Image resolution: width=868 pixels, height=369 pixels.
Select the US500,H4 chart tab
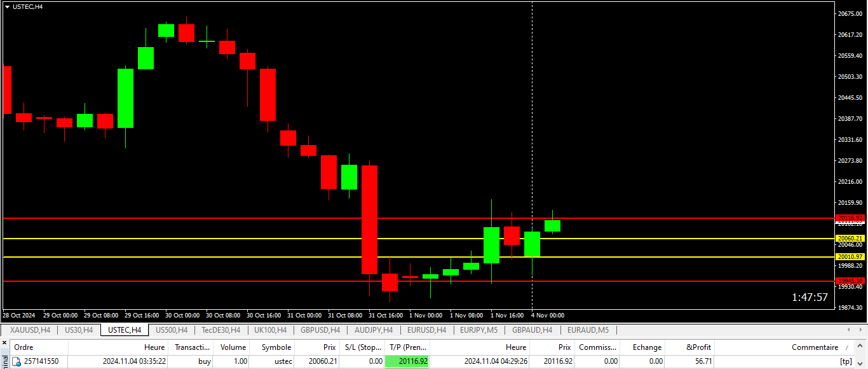(x=172, y=330)
